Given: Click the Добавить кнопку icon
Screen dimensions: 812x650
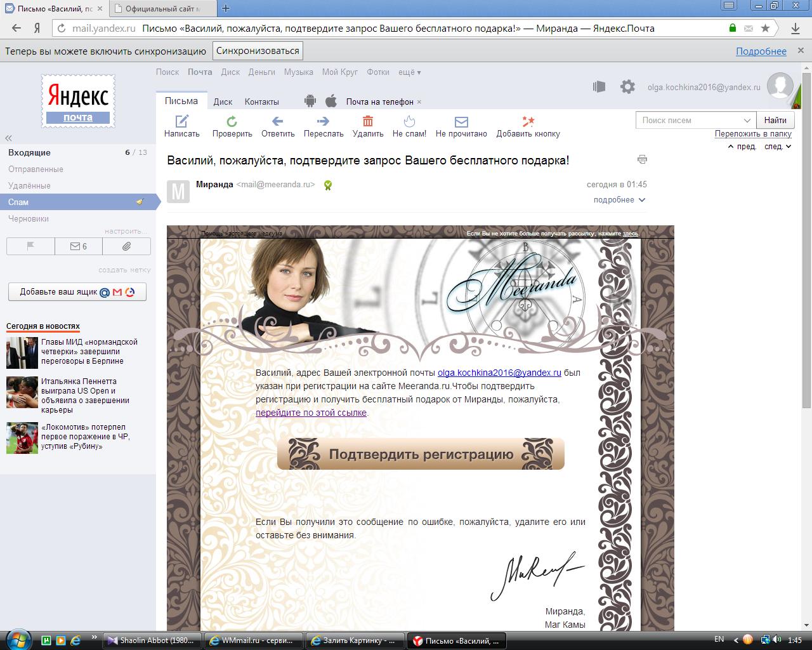Looking at the screenshot, I should (528, 121).
